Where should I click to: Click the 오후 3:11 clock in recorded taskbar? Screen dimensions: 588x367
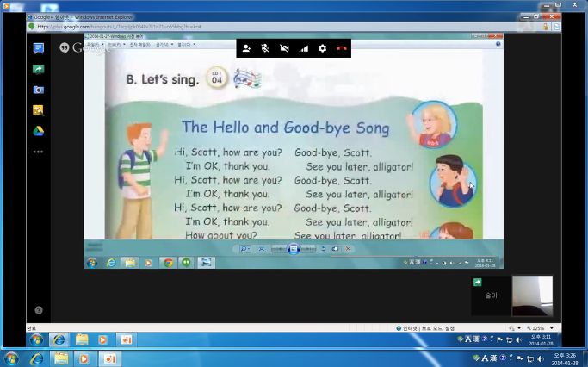click(x=541, y=340)
